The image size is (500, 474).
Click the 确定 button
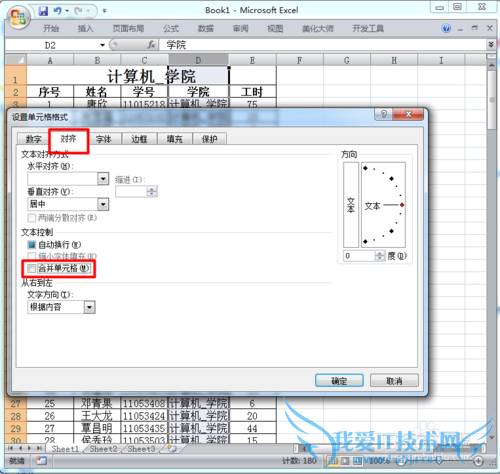click(339, 381)
